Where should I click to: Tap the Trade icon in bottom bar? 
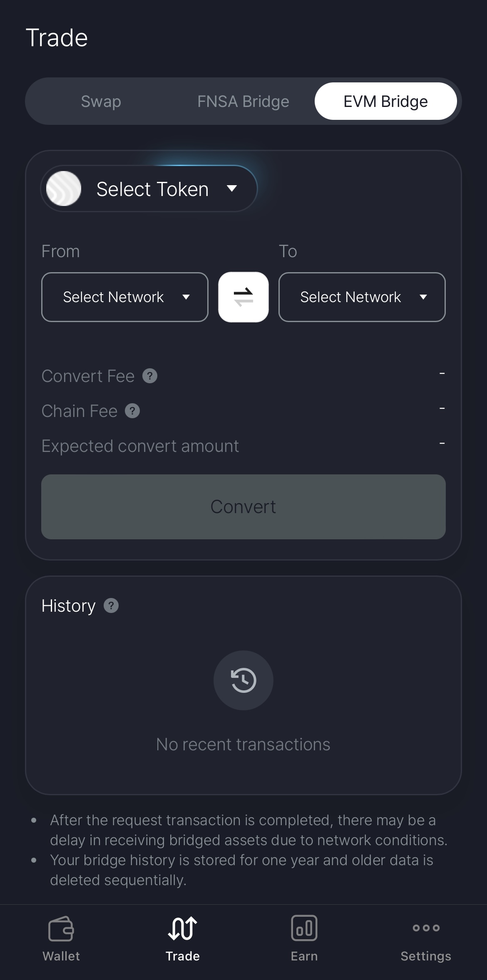tap(183, 929)
